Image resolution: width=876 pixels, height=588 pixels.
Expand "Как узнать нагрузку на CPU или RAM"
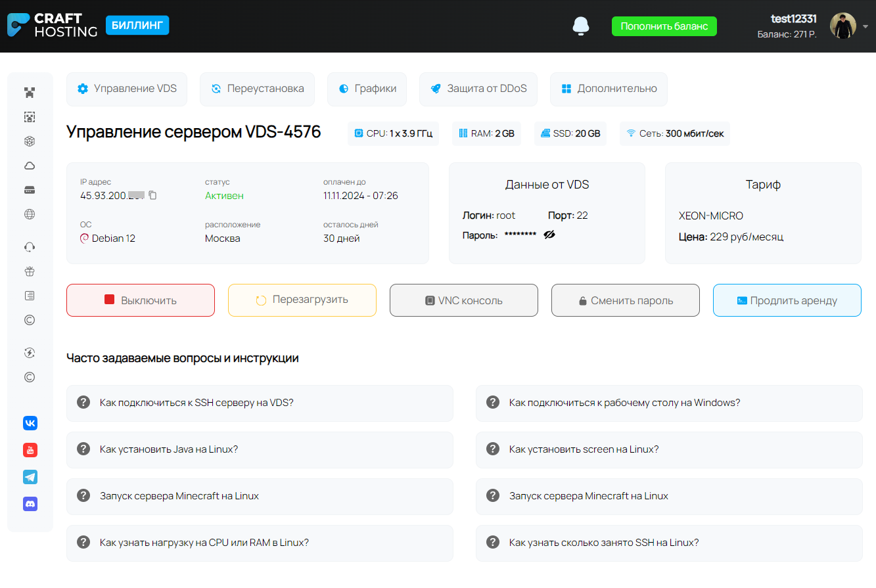tap(260, 543)
